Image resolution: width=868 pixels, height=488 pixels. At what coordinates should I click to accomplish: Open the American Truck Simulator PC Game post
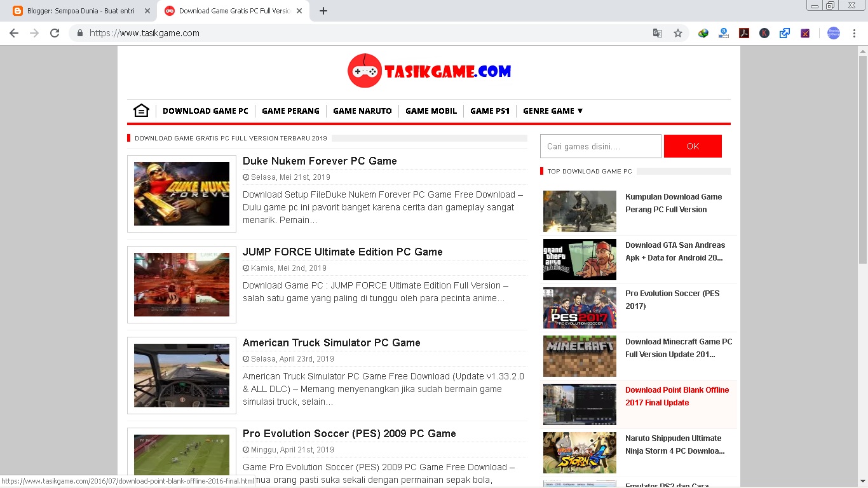pyautogui.click(x=332, y=342)
